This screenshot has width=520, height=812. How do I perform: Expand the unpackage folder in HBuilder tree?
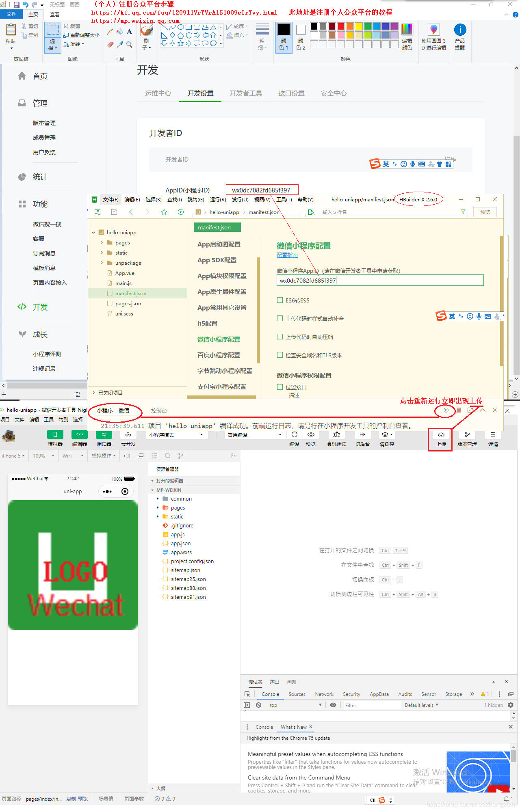pos(102,263)
